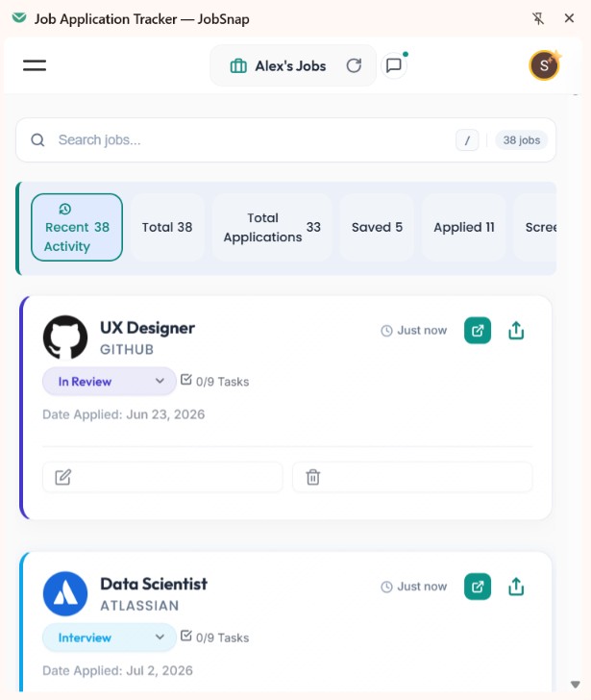This screenshot has height=700, width=591.
Task: Open the user profile avatar S
Action: pyautogui.click(x=544, y=65)
